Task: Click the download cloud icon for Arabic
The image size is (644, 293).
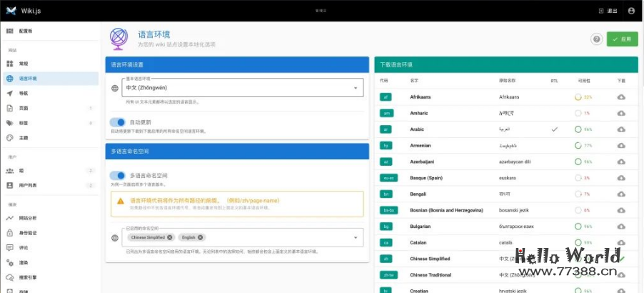Action: coord(621,129)
